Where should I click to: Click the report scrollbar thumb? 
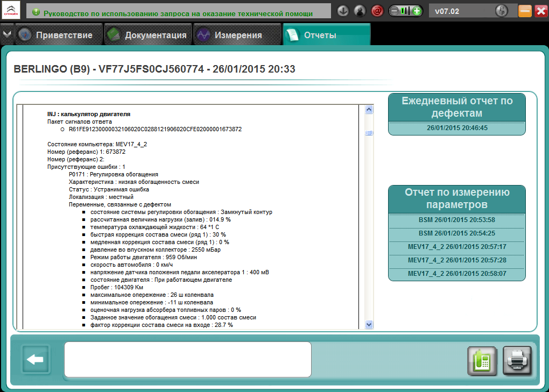point(369,133)
